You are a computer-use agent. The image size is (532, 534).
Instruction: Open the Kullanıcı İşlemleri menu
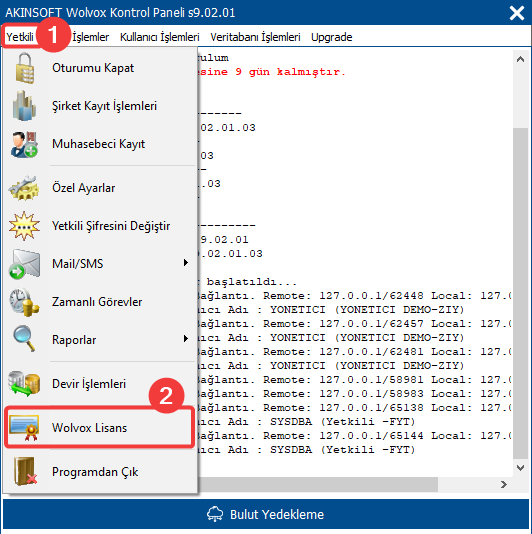pos(159,37)
